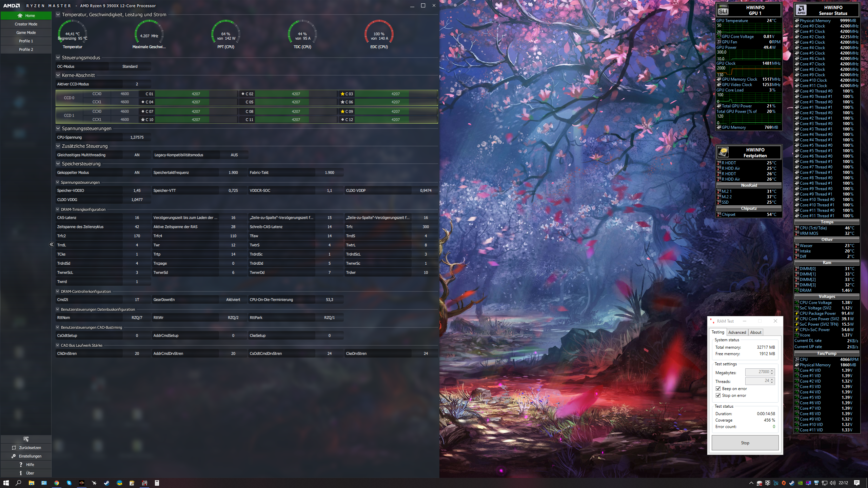This screenshot has width=868, height=488.
Task: Open Google Chrome from the taskbar
Action: 57,483
